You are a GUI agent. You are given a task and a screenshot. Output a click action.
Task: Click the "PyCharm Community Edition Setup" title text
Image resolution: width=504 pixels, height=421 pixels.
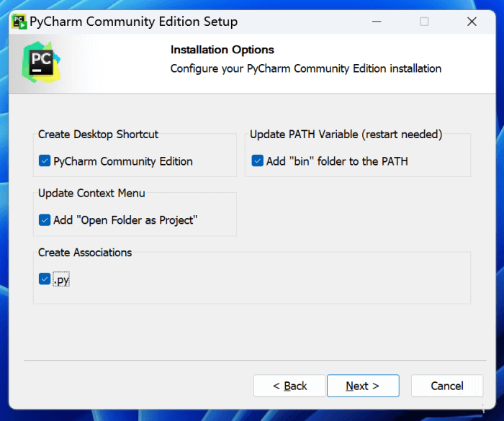(134, 22)
